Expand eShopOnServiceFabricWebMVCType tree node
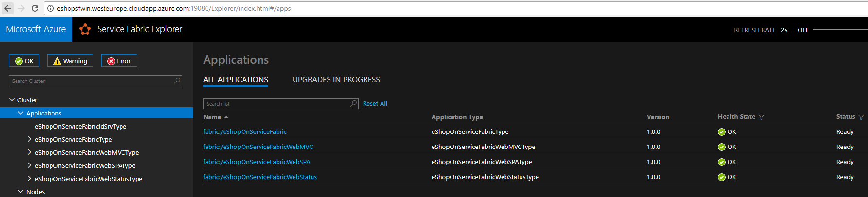Image resolution: width=868 pixels, height=197 pixels. click(29, 152)
